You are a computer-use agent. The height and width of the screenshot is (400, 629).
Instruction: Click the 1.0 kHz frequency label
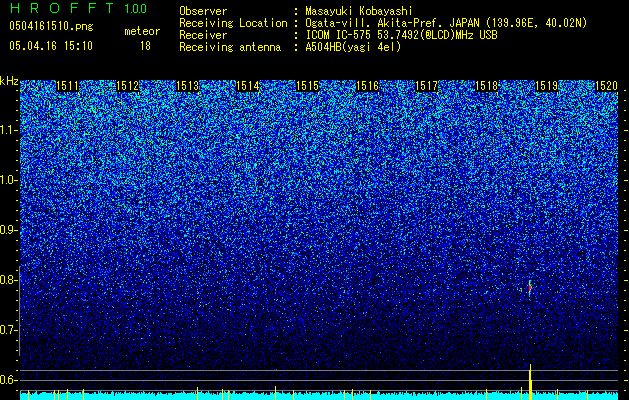coord(9,180)
